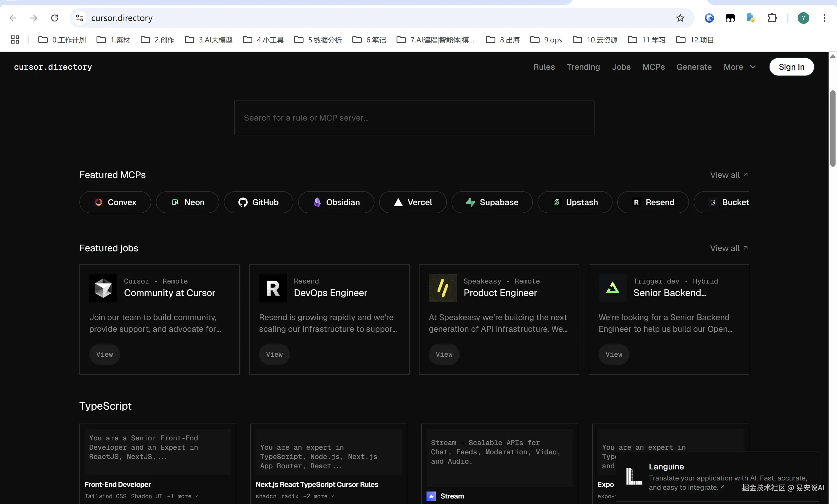Image resolution: width=837 pixels, height=504 pixels.
Task: Click the Cursor cube logo
Action: pos(103,288)
